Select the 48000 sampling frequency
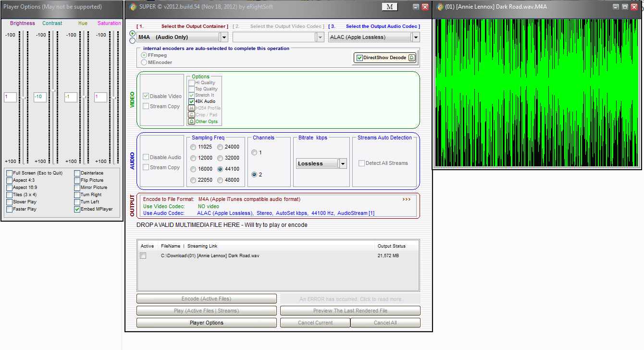644x350 pixels. coord(221,180)
